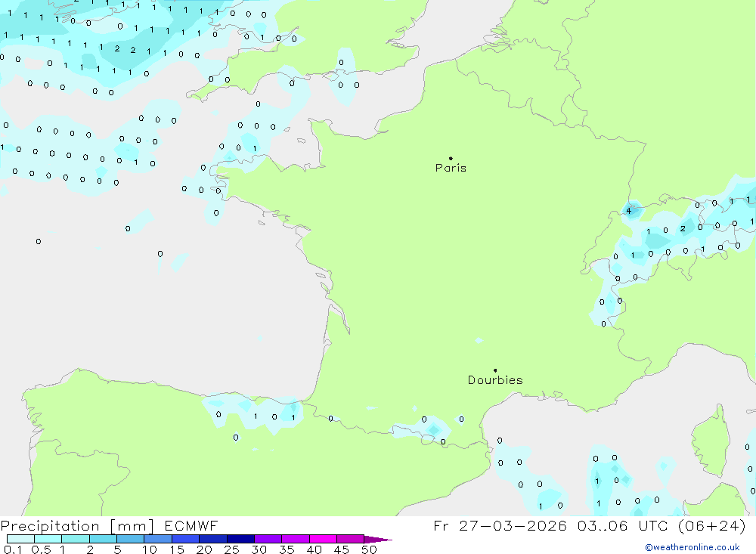The height and width of the screenshot is (554, 756).
Task: Click the 30 legend scale label
Action: click(259, 549)
